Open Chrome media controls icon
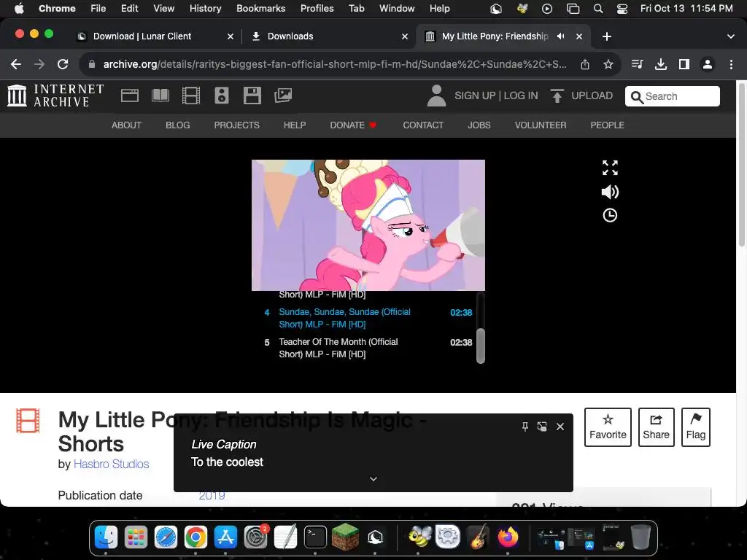Screen dimensions: 747x560 637,64
